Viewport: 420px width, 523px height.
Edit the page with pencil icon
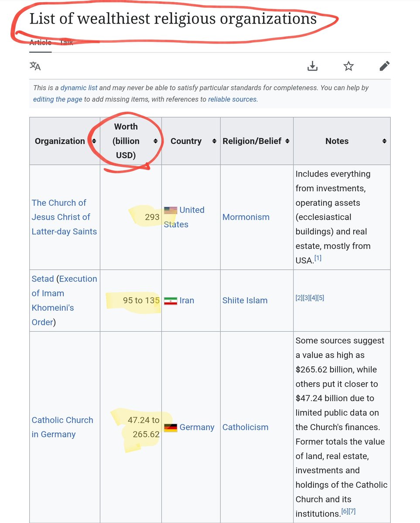(384, 66)
